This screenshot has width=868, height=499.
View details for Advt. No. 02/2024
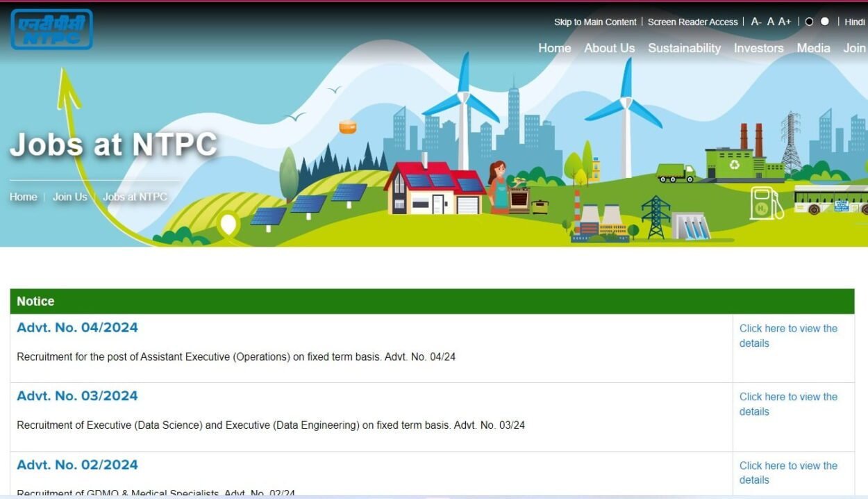[789, 473]
